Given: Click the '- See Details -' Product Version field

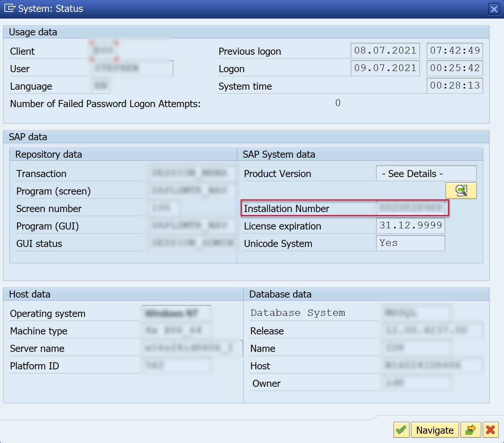Looking at the screenshot, I should coord(426,174).
